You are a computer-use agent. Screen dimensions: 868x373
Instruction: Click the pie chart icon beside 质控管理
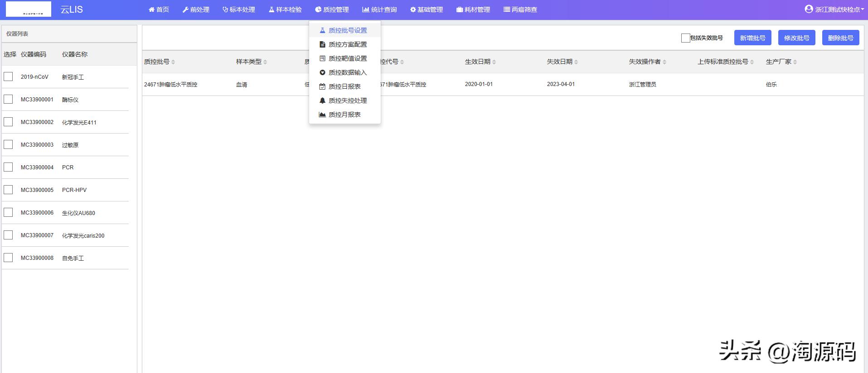[318, 10]
